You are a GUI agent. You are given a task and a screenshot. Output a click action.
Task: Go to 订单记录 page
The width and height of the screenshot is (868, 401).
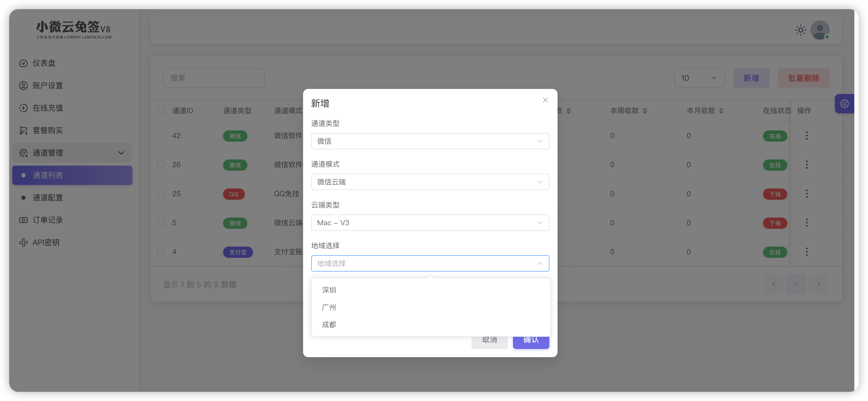(x=72, y=220)
